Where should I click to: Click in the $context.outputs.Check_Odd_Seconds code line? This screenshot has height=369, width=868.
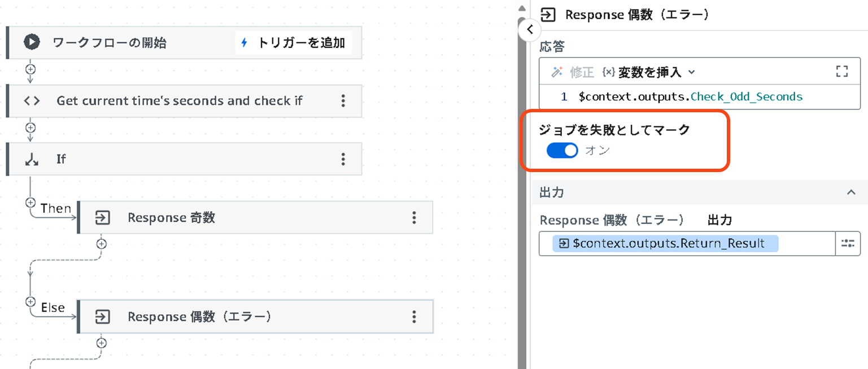690,96
